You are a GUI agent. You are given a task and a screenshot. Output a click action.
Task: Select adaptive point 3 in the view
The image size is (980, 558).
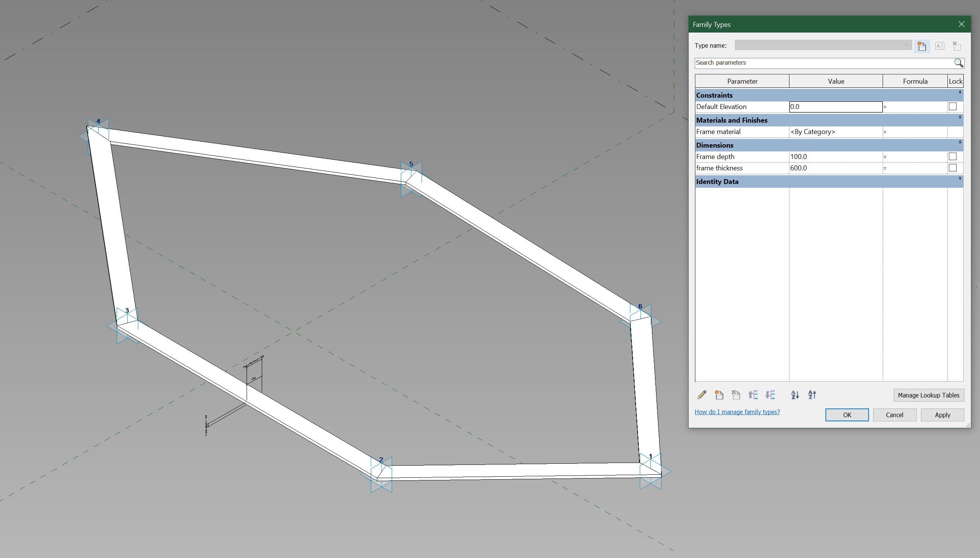coord(127,326)
